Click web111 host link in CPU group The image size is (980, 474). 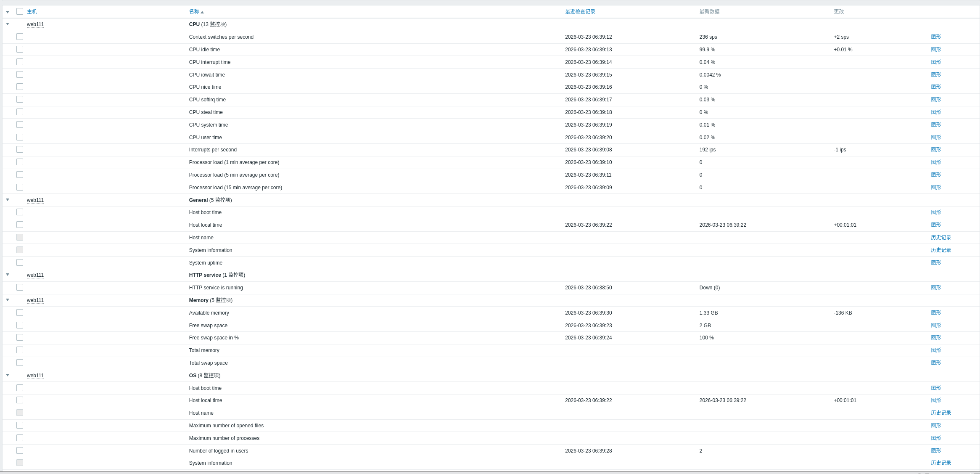[x=35, y=24]
